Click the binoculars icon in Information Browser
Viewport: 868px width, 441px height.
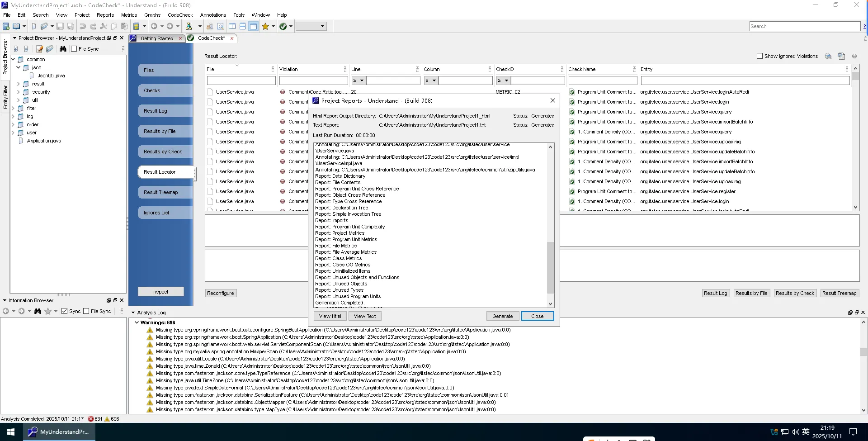click(38, 311)
